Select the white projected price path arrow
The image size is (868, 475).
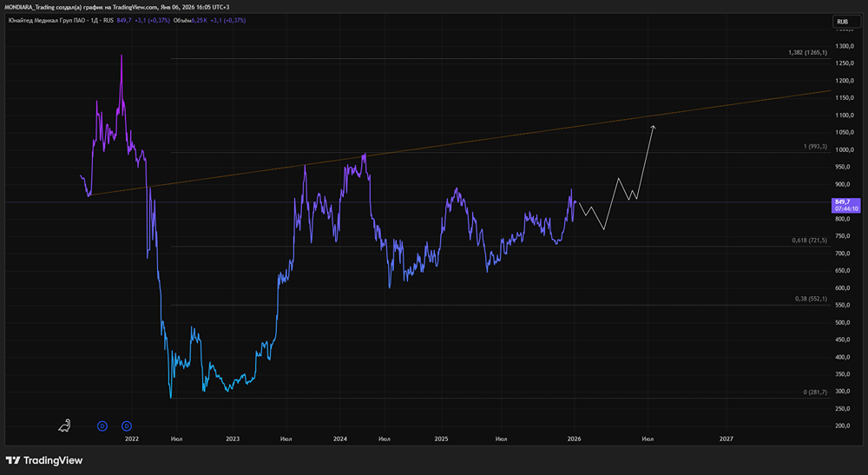coord(617,177)
